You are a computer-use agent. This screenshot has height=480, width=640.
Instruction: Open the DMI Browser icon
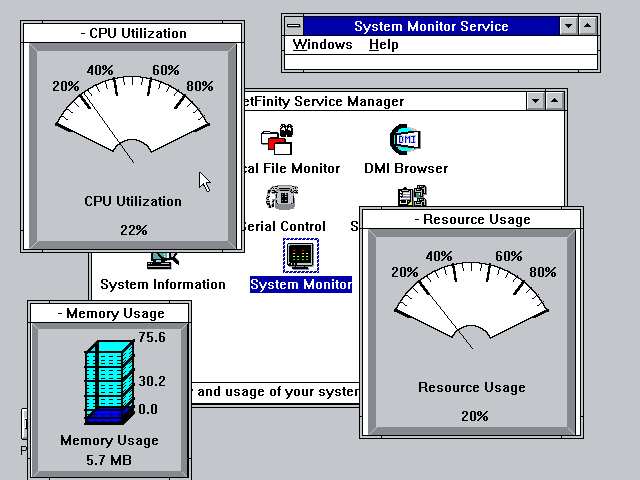click(405, 140)
